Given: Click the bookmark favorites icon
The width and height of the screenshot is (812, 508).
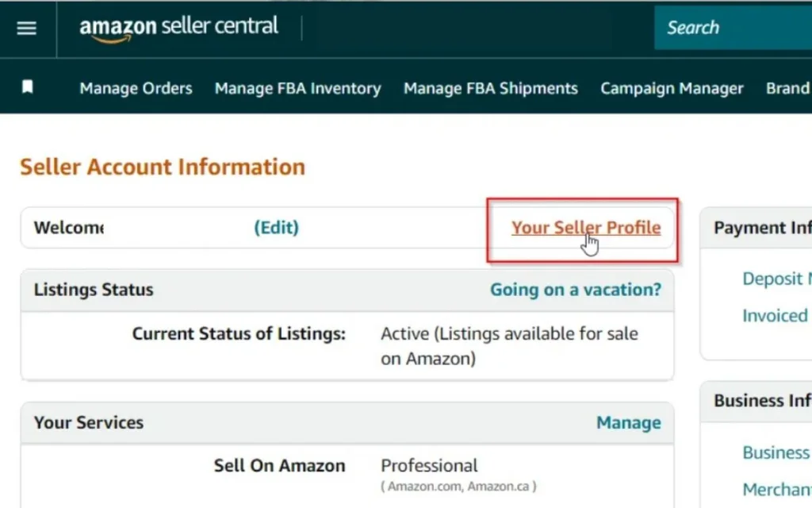Looking at the screenshot, I should point(27,88).
